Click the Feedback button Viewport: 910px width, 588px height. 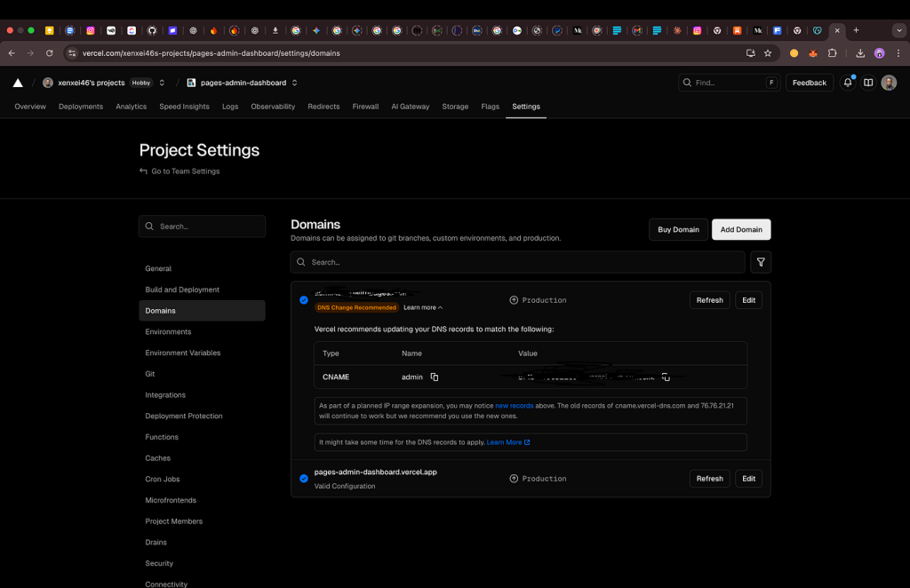(x=809, y=83)
